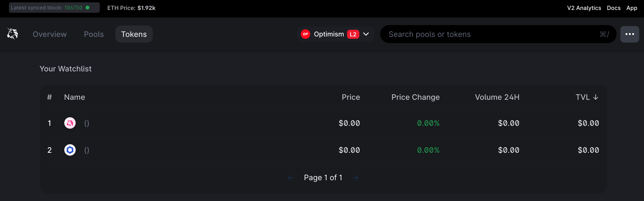The height and width of the screenshot is (201, 644).
Task: Focus the Search pools or tokens field
Action: 498,34
